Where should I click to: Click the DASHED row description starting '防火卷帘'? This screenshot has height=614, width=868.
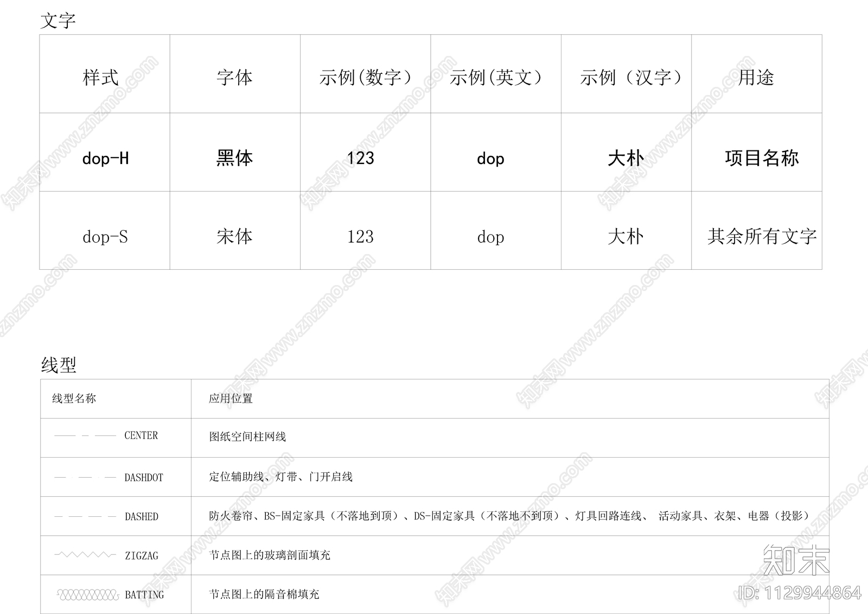[x=510, y=516]
